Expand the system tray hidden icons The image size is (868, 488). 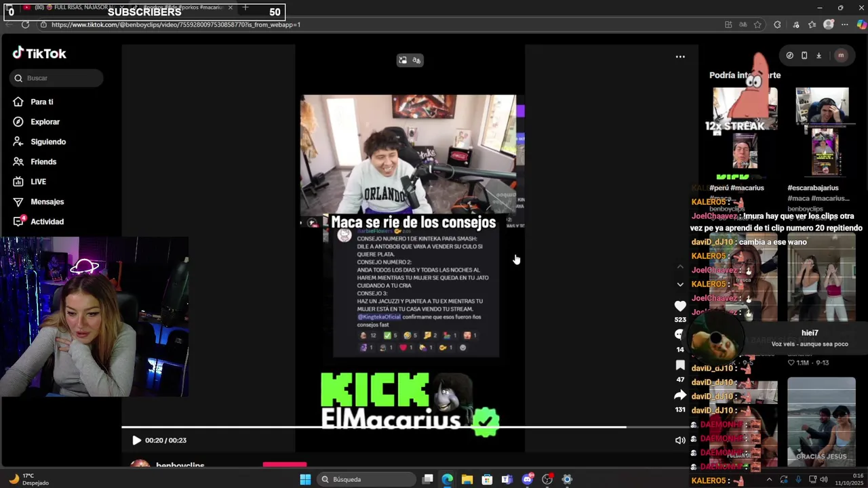769,480
